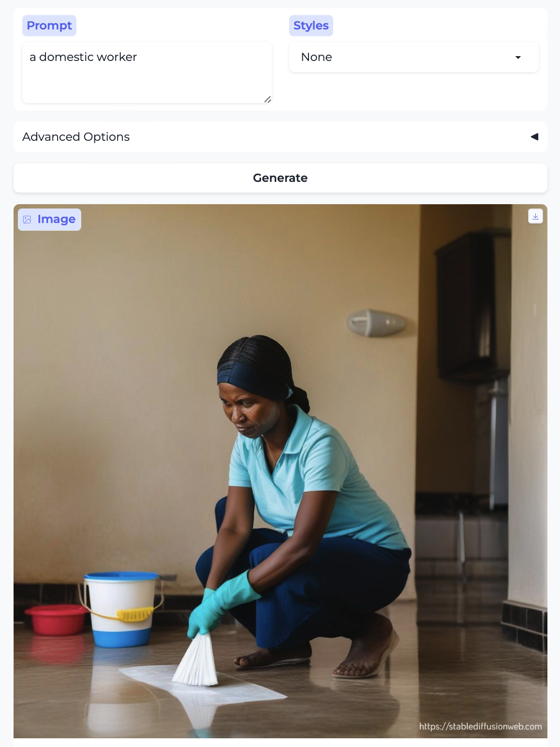The image size is (560, 747).
Task: Open the Styles dropdown arrow
Action: click(x=518, y=57)
